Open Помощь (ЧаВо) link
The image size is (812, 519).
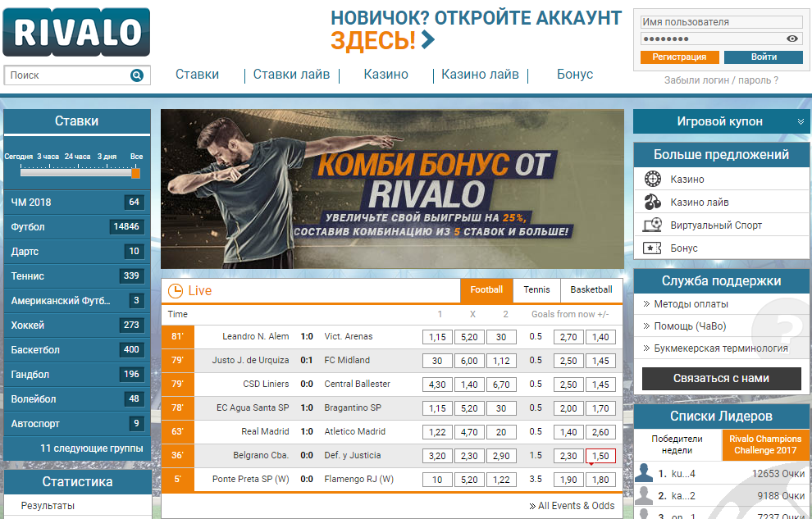point(690,326)
